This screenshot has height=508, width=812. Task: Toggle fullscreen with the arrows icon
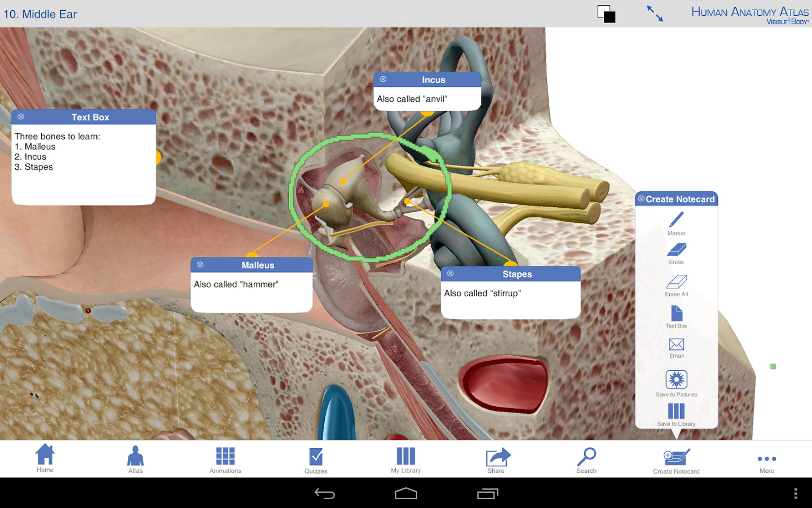(x=655, y=14)
